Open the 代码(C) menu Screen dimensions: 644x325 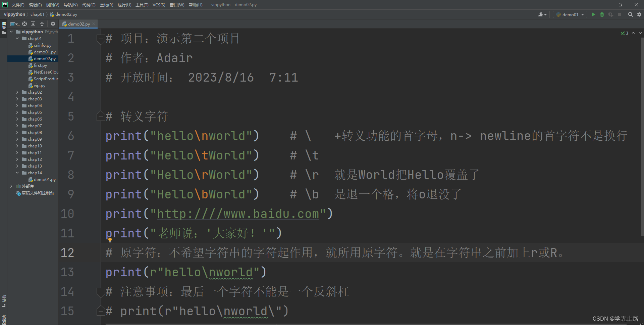(89, 5)
